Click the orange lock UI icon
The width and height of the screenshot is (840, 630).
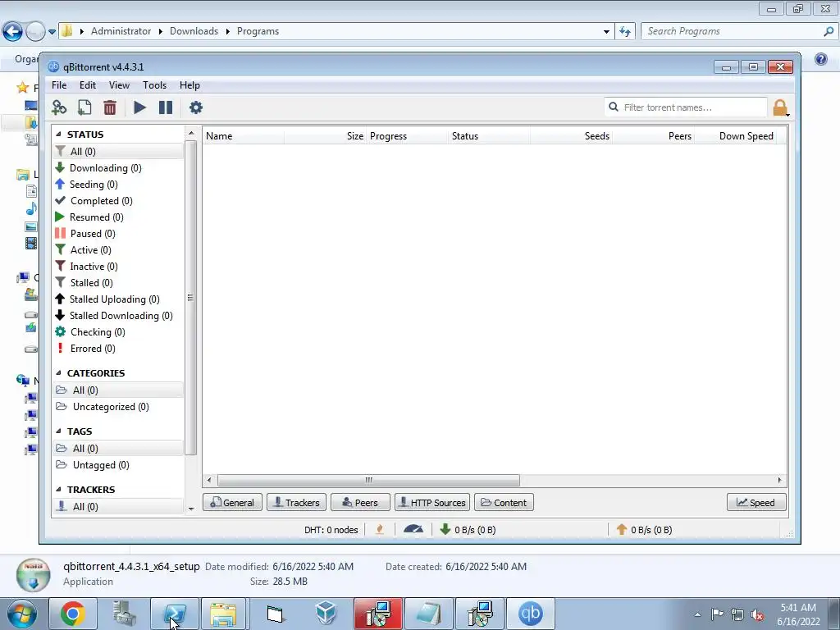(x=781, y=107)
